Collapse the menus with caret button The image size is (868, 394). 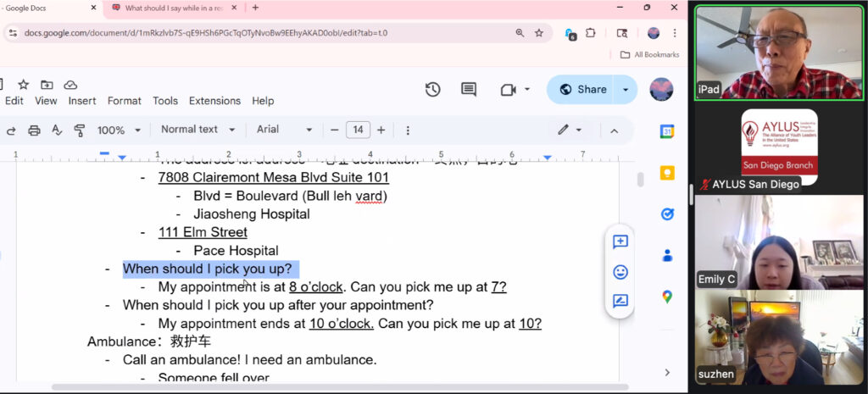point(615,130)
